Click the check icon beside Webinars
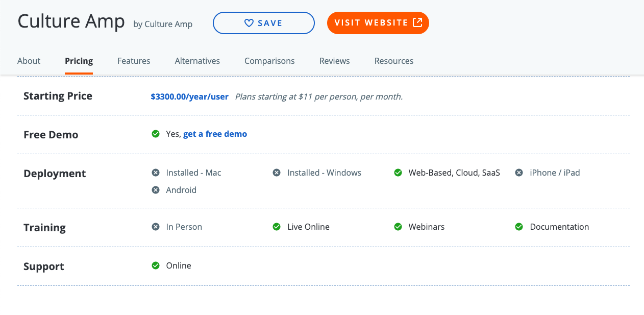 [x=398, y=227]
